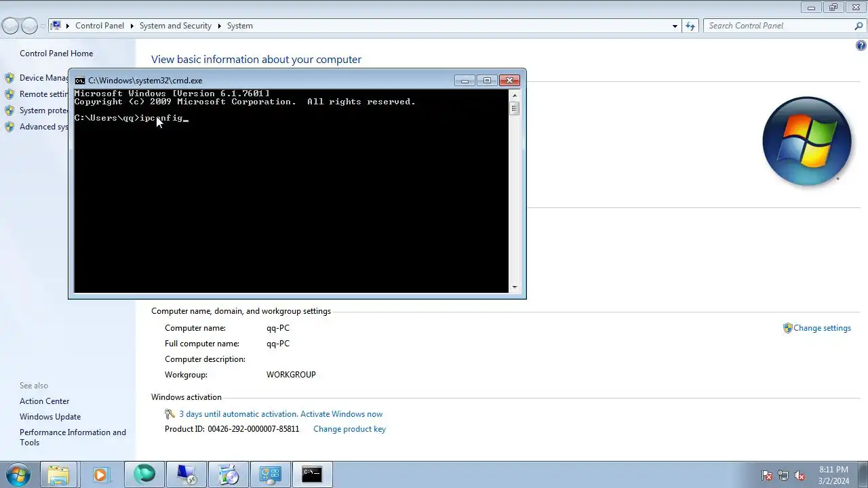Image resolution: width=868 pixels, height=488 pixels.
Task: Click the shield icon beside Remote settings
Action: click(x=9, y=94)
